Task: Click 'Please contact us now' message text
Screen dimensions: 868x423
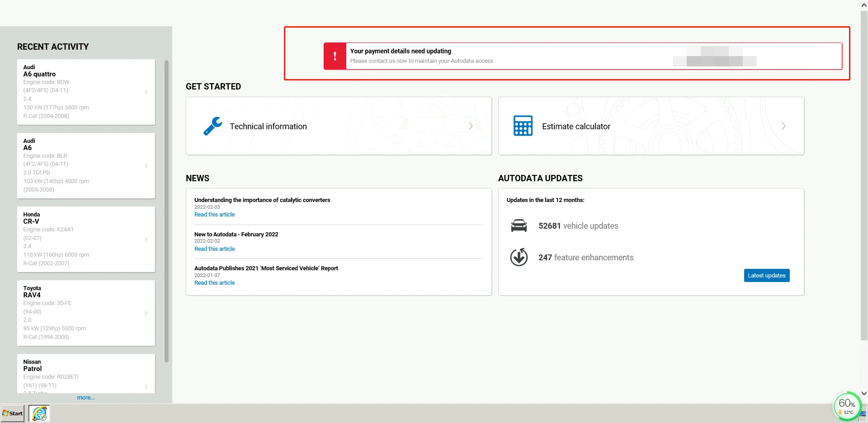Action: (422, 61)
